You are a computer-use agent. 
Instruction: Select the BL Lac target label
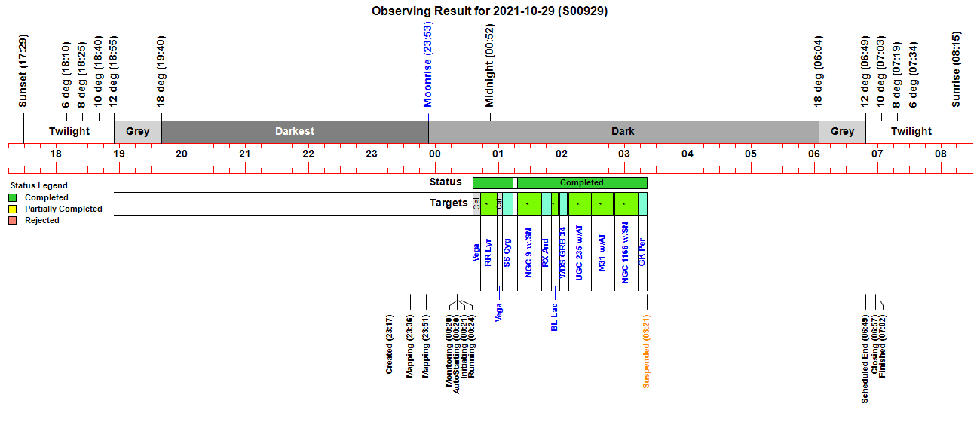(x=554, y=318)
